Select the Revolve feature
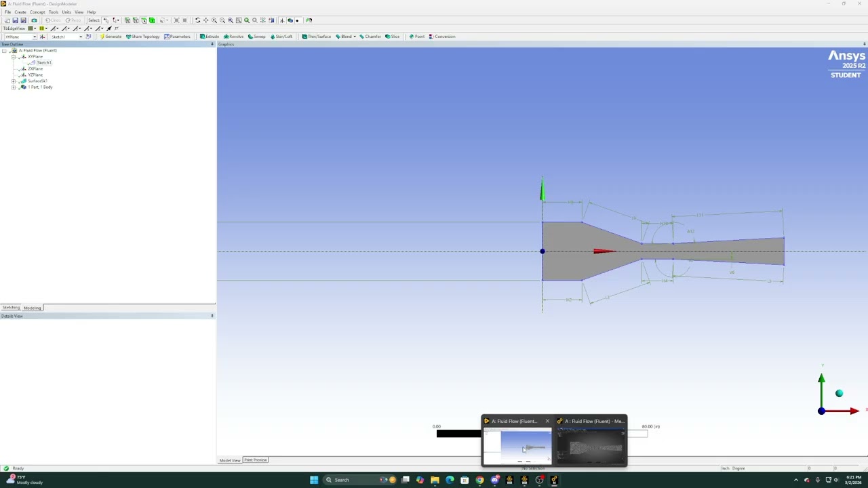This screenshot has height=488, width=868. click(234, 37)
